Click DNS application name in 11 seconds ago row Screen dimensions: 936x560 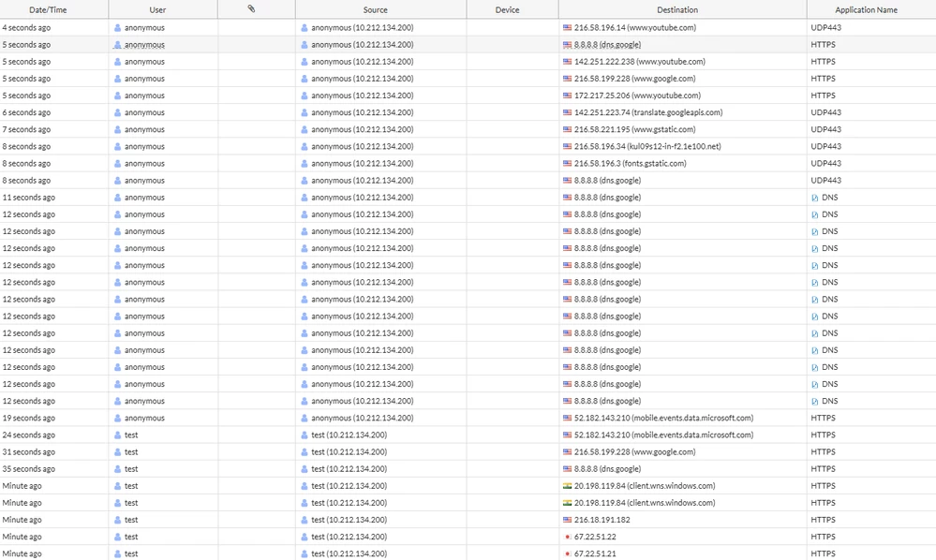830,198
